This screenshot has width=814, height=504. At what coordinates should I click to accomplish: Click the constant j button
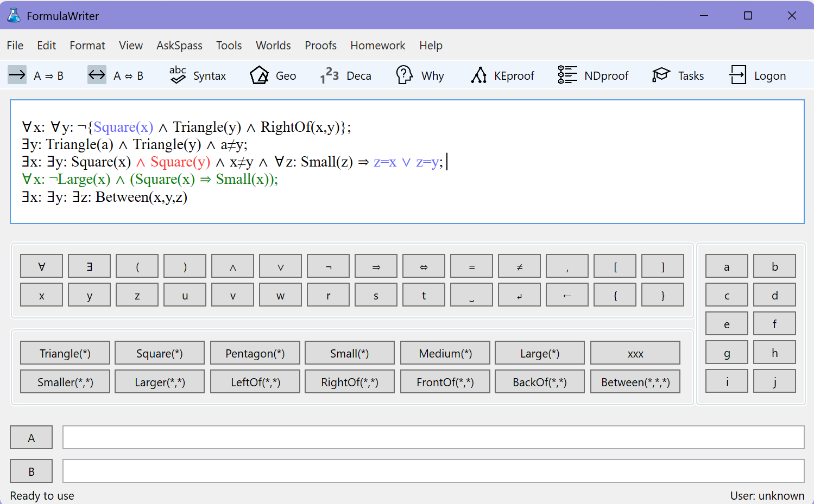[x=774, y=381]
